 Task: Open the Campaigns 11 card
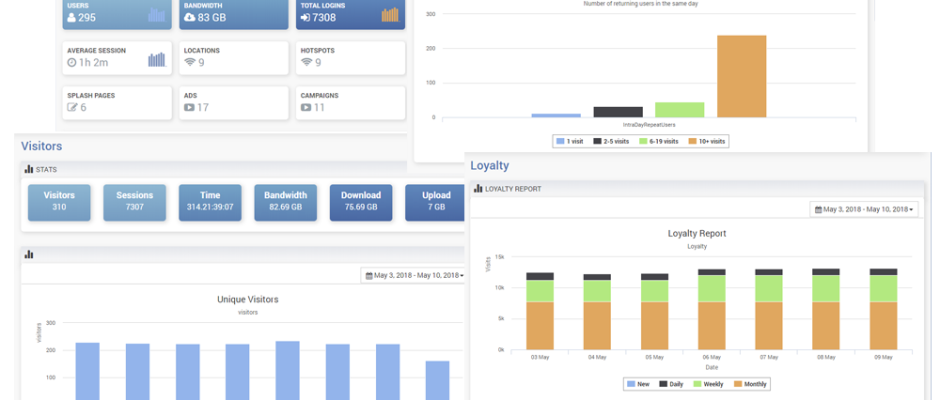click(x=350, y=103)
